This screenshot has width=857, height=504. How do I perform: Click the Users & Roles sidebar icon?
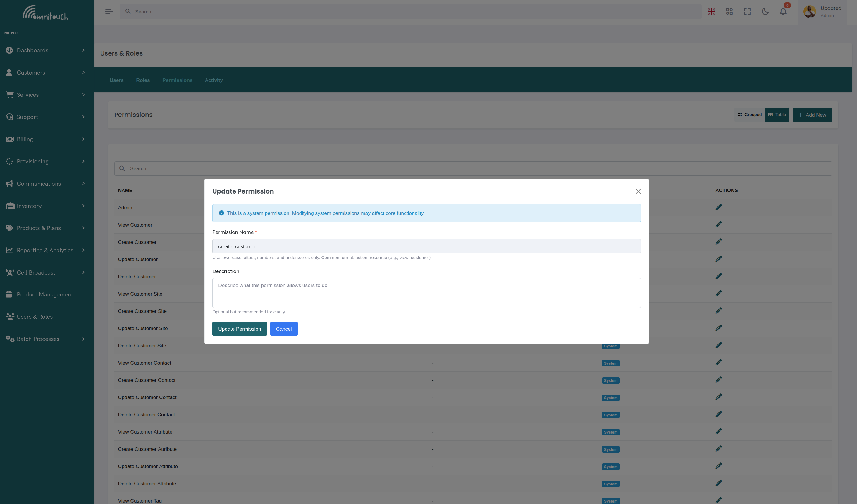coord(10,316)
